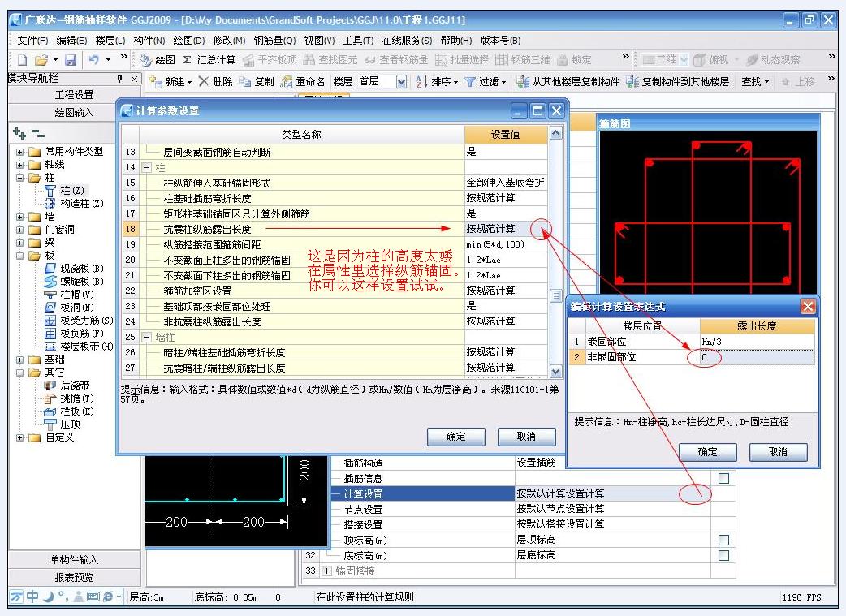Expand 墙 tree node
Screen dimensions: 846x616
pos(20,217)
